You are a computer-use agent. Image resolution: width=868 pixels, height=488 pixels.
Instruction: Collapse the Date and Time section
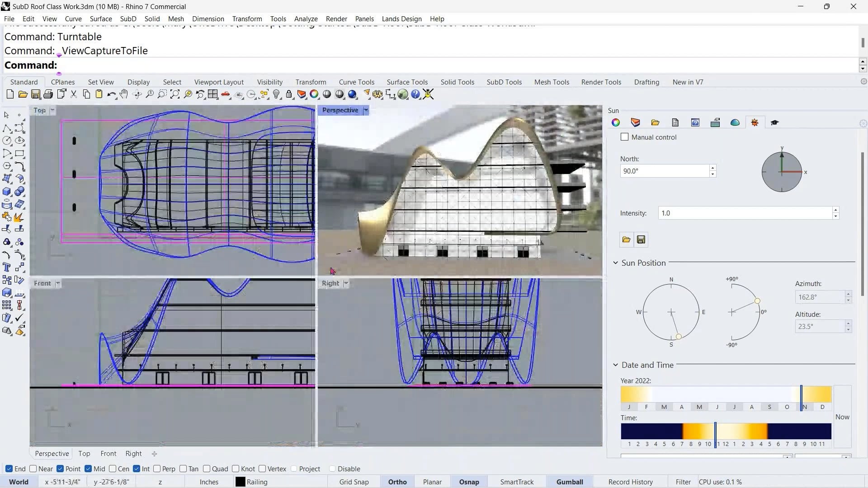[615, 365]
